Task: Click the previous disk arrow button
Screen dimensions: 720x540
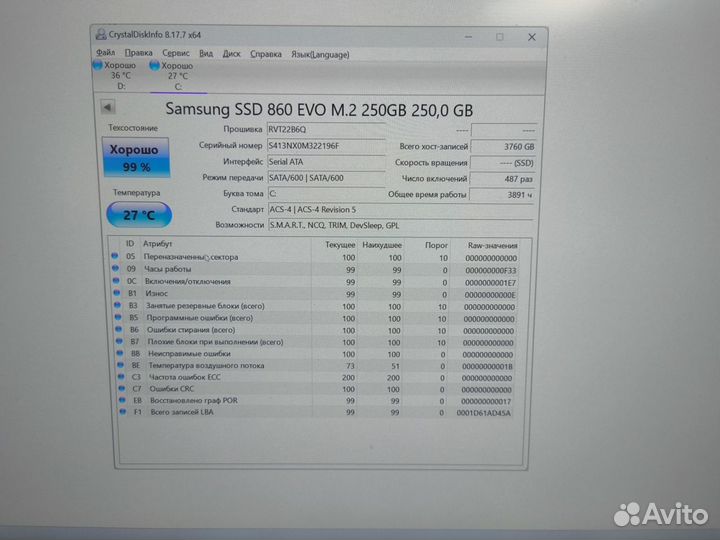Action: [x=107, y=107]
